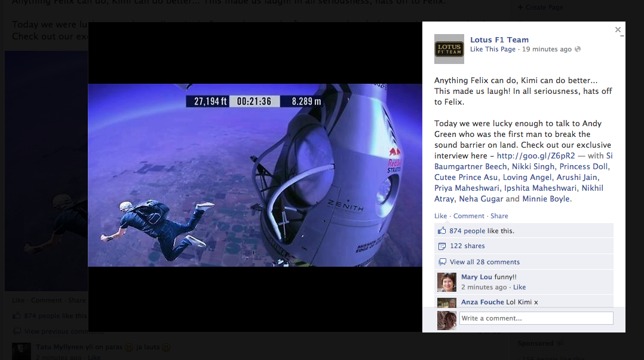
Task: Like the post using the Like link
Action: [440, 216]
